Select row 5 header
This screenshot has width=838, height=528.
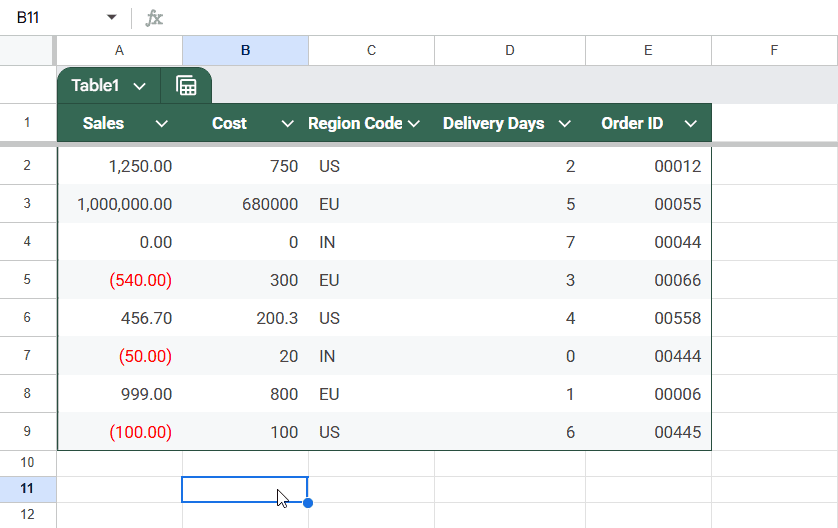pyautogui.click(x=27, y=279)
